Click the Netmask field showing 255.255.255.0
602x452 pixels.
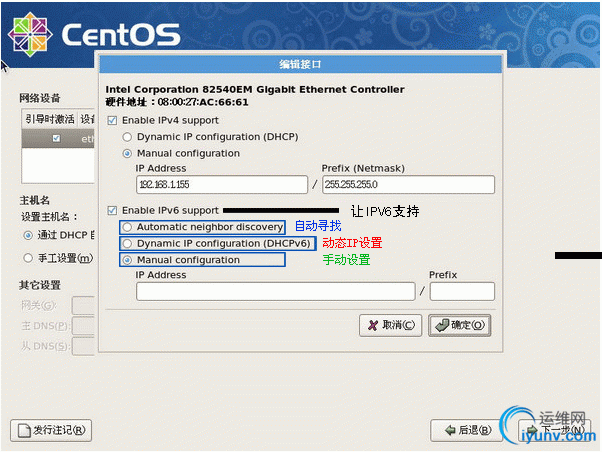pyautogui.click(x=408, y=185)
